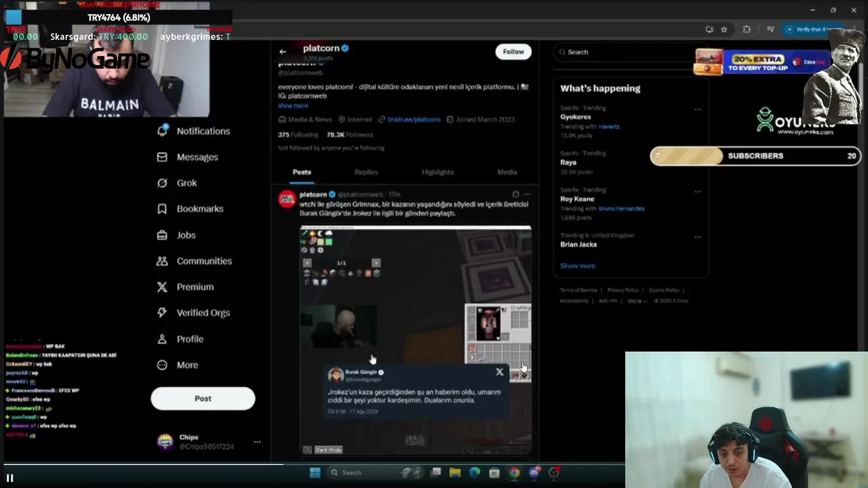Open the Grok icon in the sidebar
The width and height of the screenshot is (868, 488).
[x=162, y=183]
